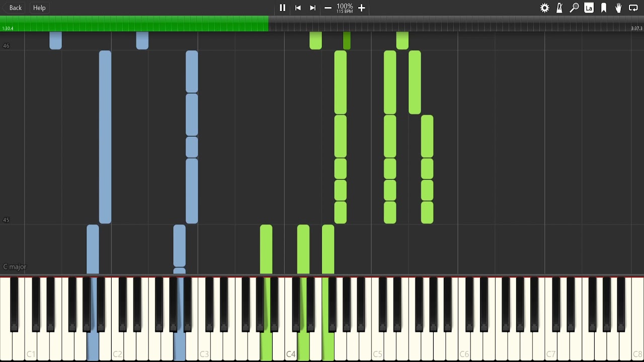Pause playback with the pause button
The height and width of the screenshot is (362, 644).
pos(282,8)
